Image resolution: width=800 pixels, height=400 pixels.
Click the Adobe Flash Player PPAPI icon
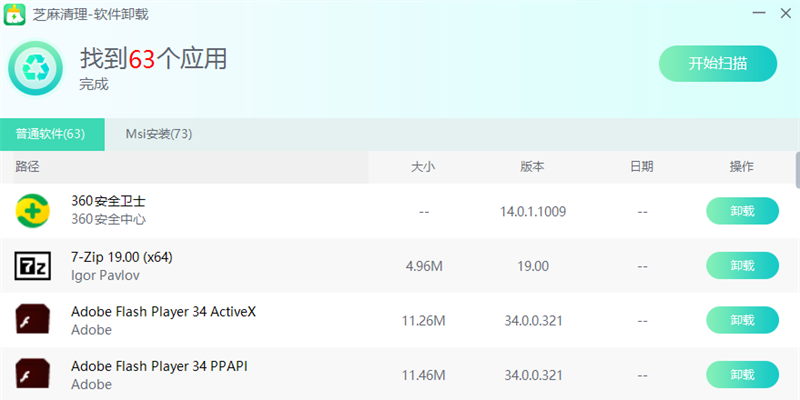click(32, 374)
